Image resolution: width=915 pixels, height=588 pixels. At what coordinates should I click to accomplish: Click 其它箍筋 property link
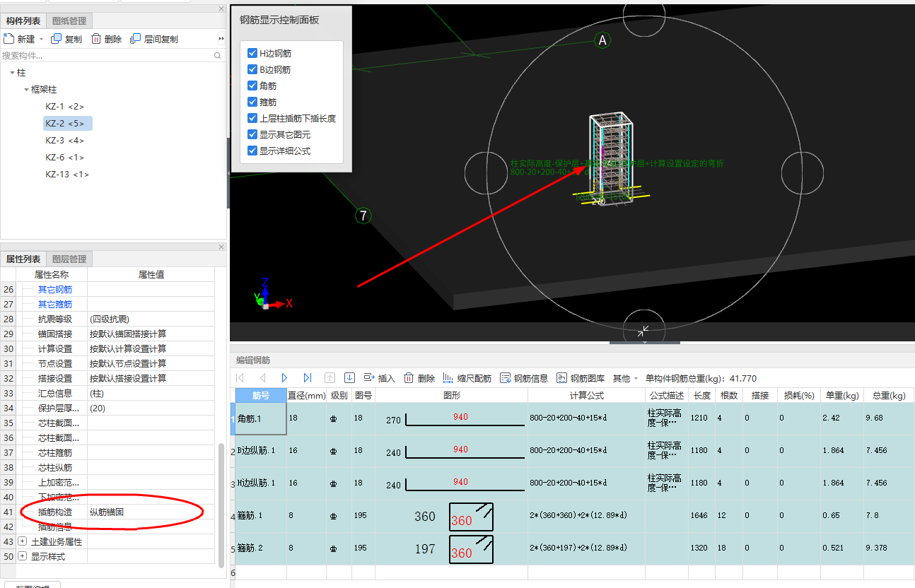click(54, 304)
